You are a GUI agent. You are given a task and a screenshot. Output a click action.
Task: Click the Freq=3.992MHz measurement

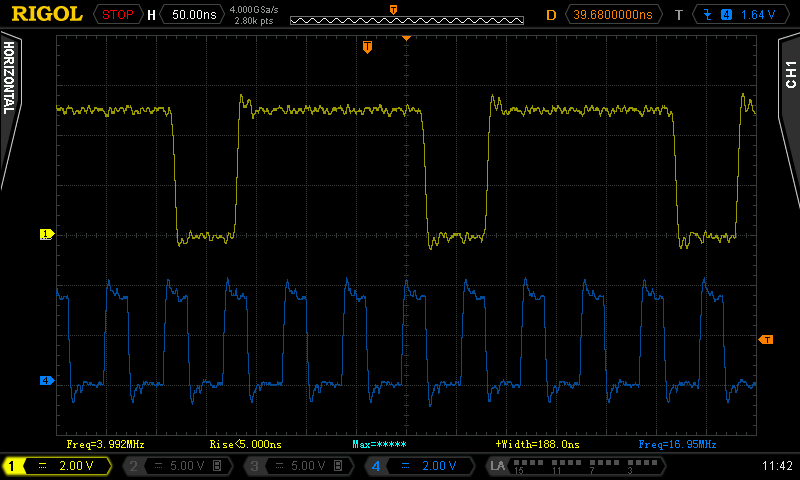click(x=106, y=444)
